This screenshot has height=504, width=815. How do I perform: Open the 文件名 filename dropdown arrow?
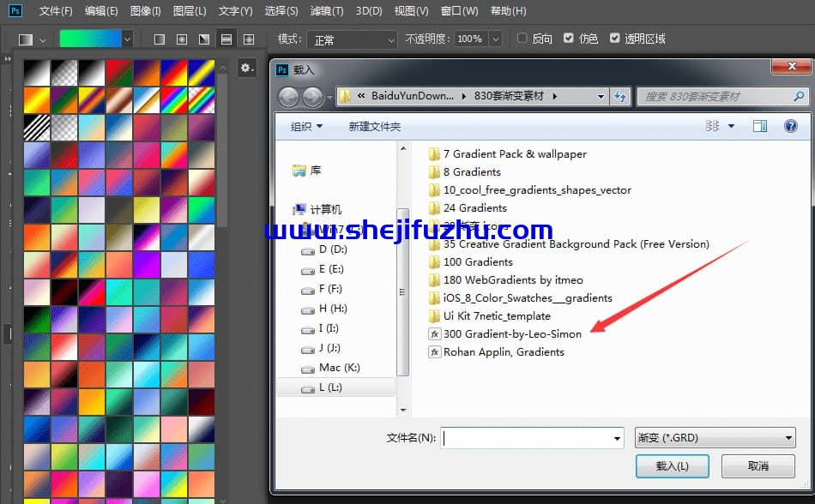click(617, 439)
